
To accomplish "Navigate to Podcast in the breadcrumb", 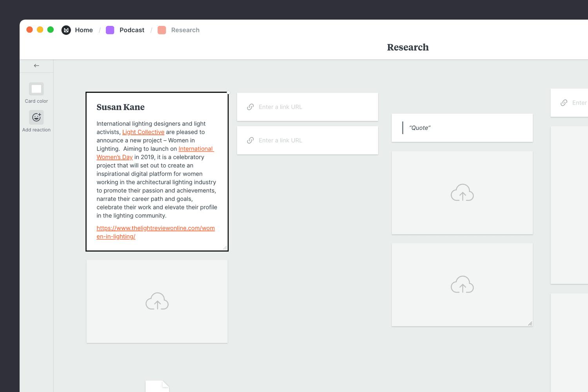I will (x=132, y=30).
